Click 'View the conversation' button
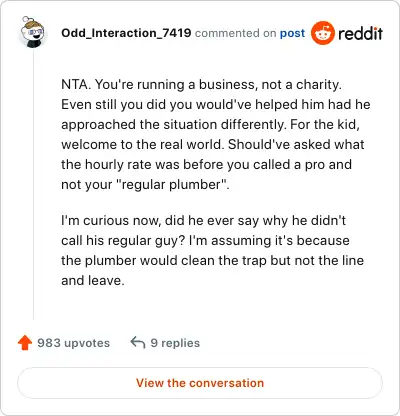Image resolution: width=400 pixels, height=416 pixels. 200,383
